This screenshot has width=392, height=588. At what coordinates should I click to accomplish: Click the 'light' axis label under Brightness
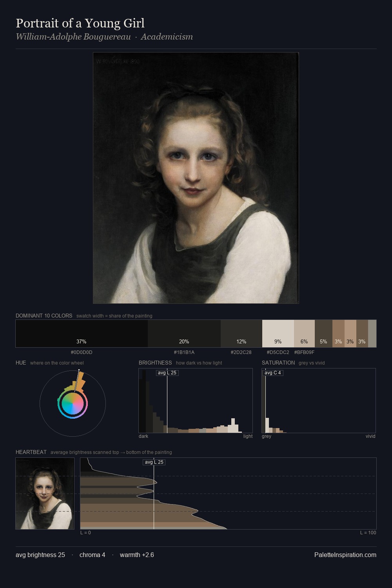coord(248,436)
